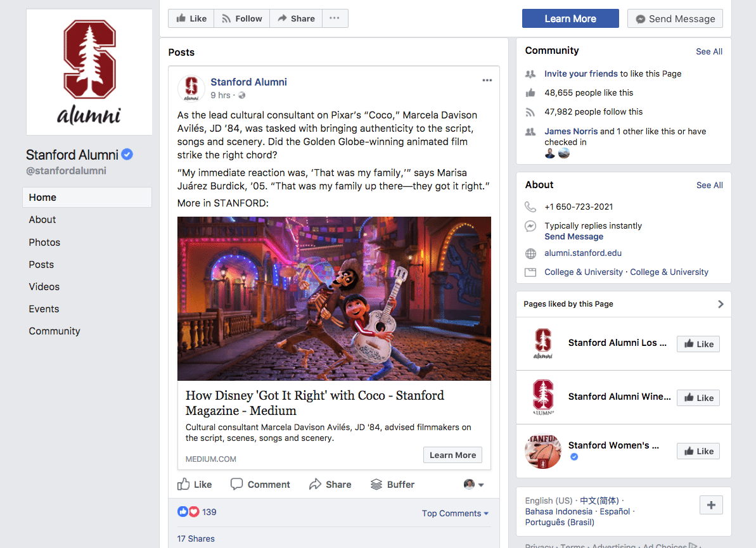
Task: Click the globe icon beside alumni.stanford.edu
Action: (530, 253)
